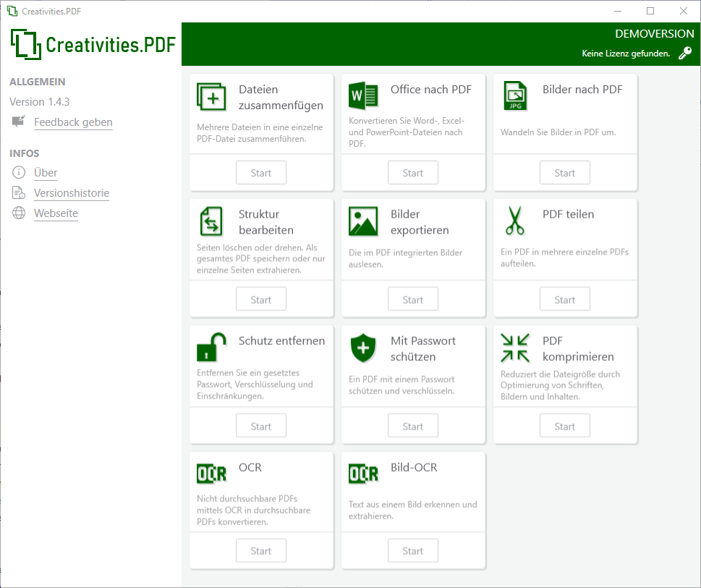Click the JPG icon for Bilder nach PDF
701x588 pixels.
pos(515,96)
